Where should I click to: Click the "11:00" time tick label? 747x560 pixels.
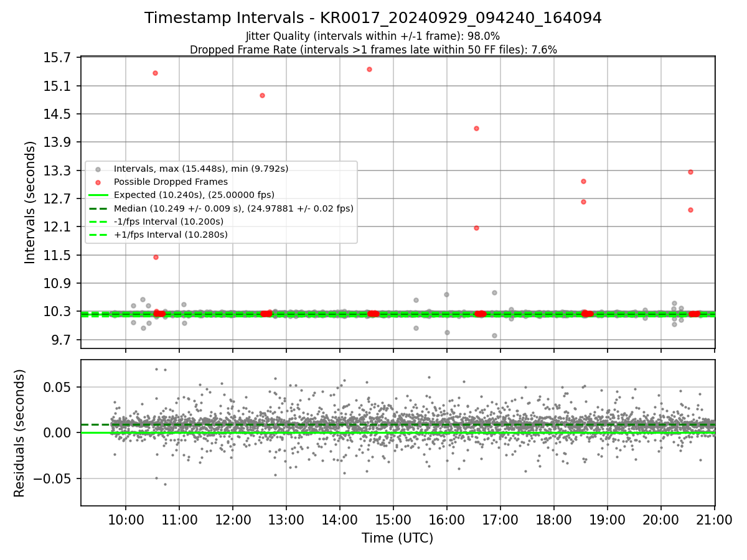click(179, 520)
